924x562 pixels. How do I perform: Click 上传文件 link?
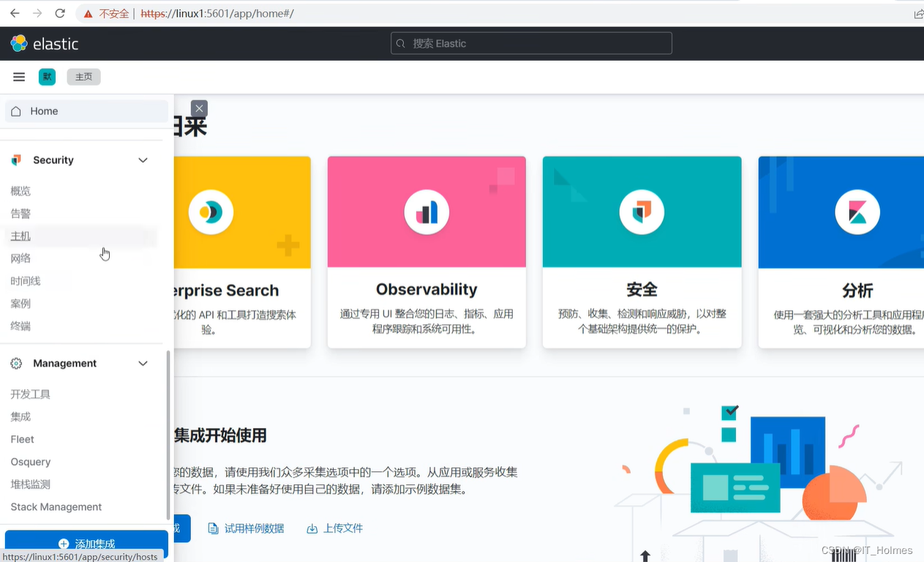(x=343, y=528)
